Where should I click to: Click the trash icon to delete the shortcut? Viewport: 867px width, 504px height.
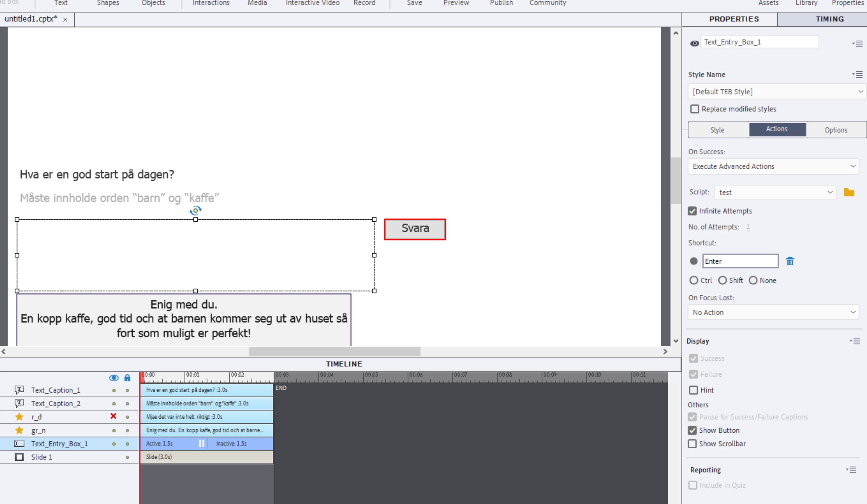coord(790,261)
